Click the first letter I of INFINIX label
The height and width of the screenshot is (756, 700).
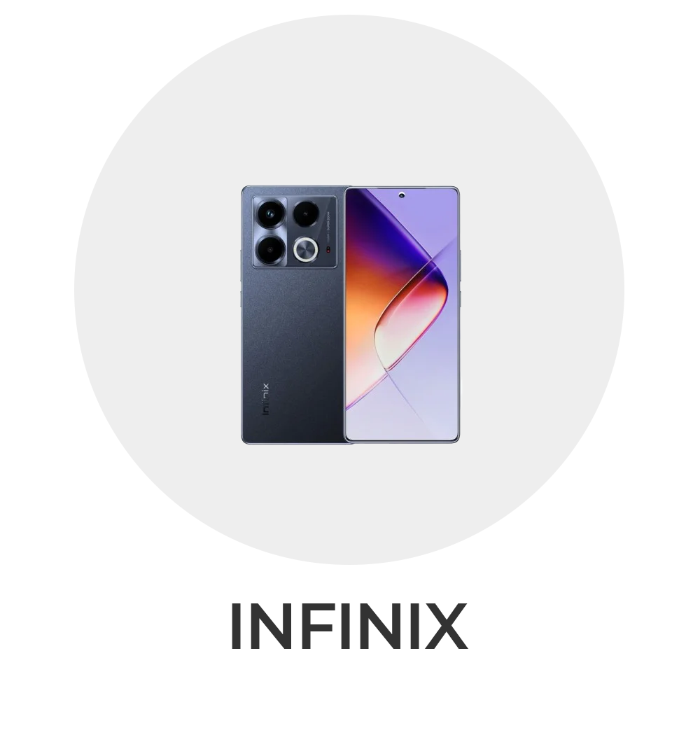tap(236, 626)
